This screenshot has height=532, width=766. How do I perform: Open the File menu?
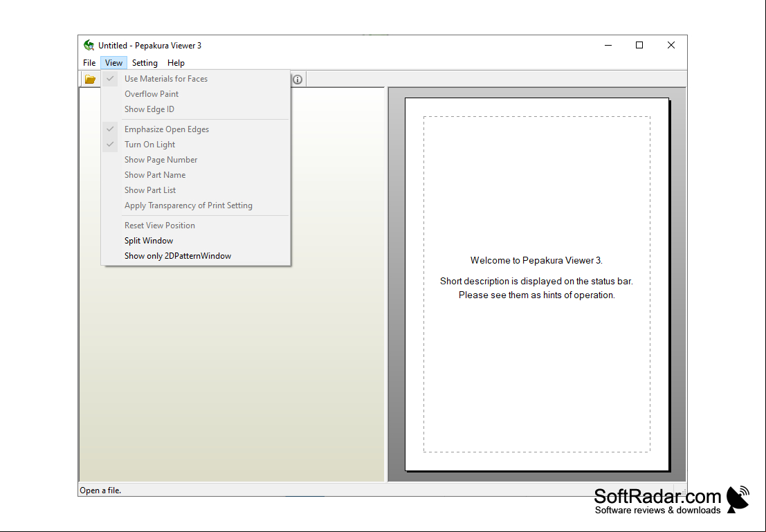(x=89, y=62)
